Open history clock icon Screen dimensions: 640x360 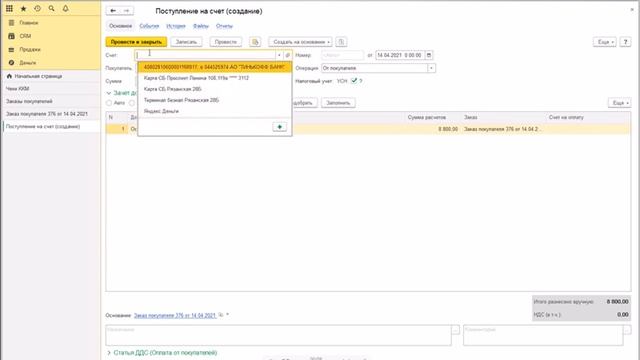pos(37,8)
